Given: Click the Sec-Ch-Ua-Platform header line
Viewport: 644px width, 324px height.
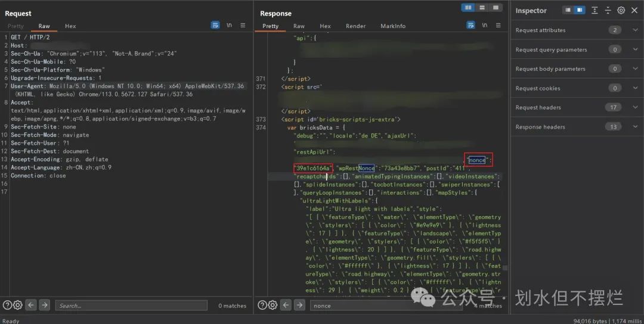Looking at the screenshot, I should [57, 70].
